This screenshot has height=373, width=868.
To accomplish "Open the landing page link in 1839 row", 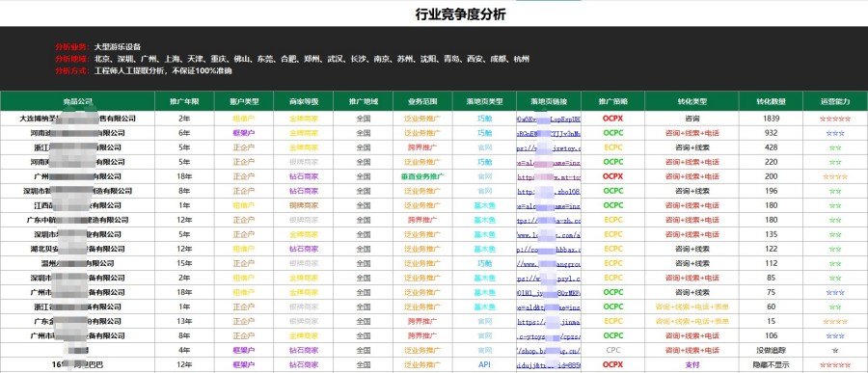I will pos(549,119).
